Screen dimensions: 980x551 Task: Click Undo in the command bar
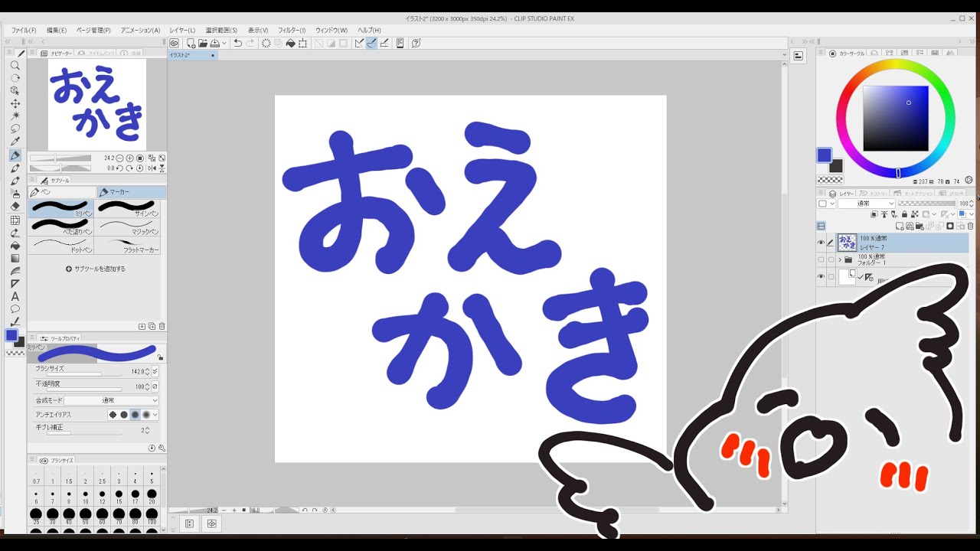pyautogui.click(x=238, y=44)
